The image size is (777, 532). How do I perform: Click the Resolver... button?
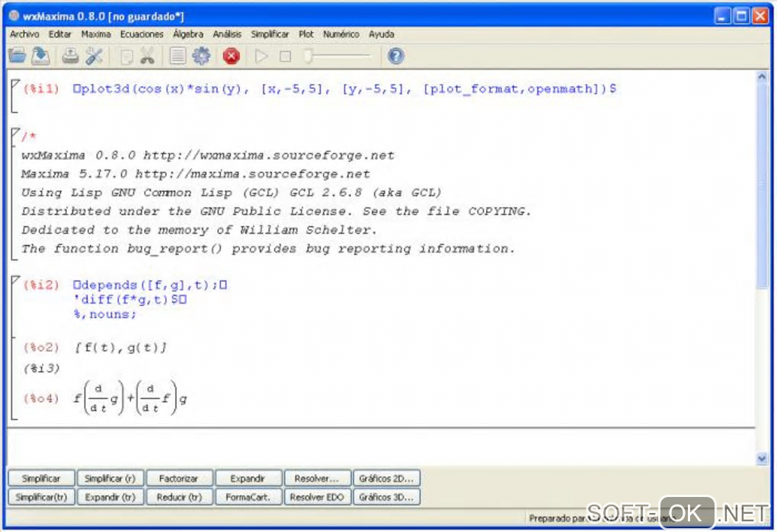pos(317,479)
